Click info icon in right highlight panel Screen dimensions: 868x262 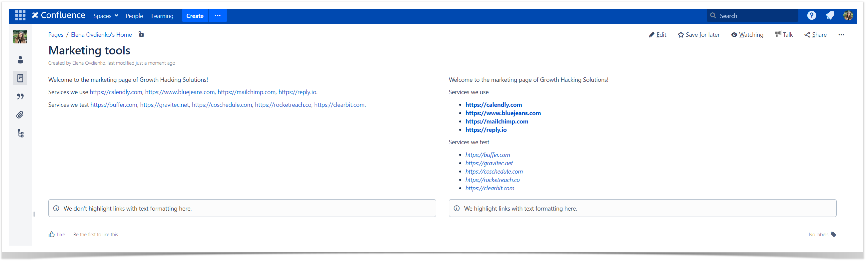456,209
